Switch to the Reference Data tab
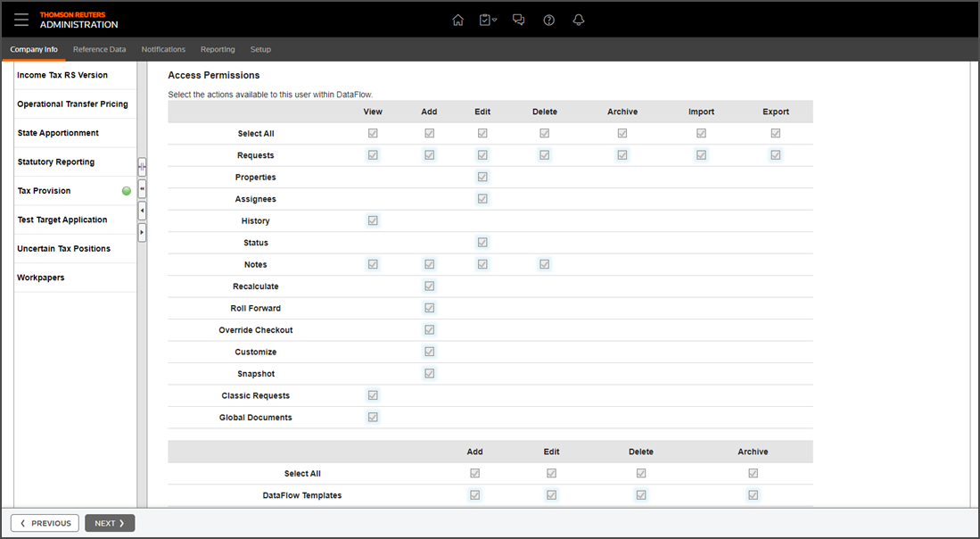The width and height of the screenshot is (980, 539). coord(99,49)
